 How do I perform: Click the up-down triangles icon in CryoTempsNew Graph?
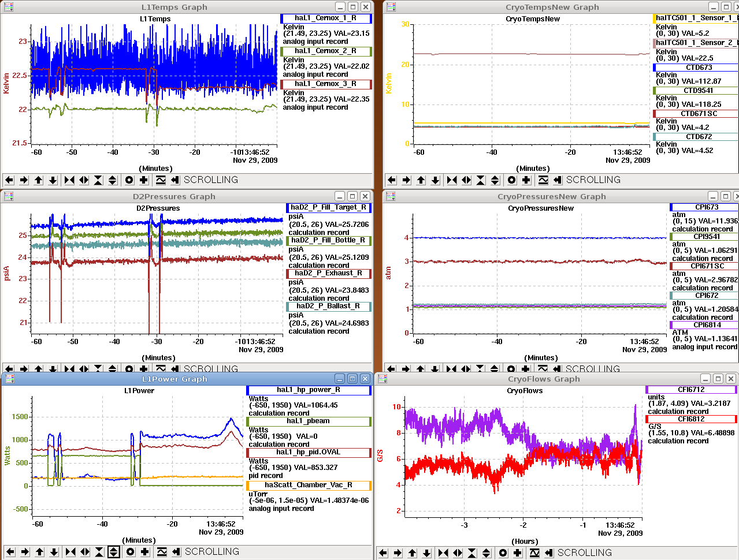495,180
